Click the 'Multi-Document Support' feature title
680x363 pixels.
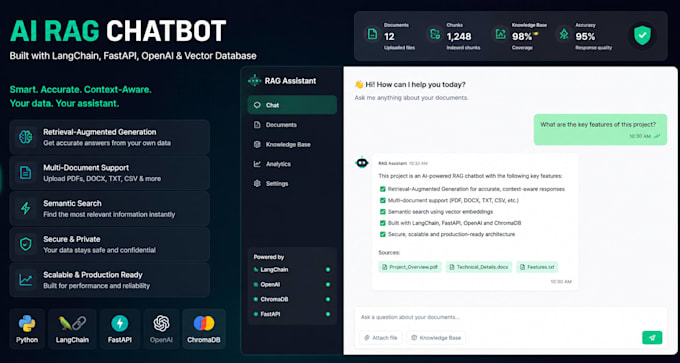[86, 168]
